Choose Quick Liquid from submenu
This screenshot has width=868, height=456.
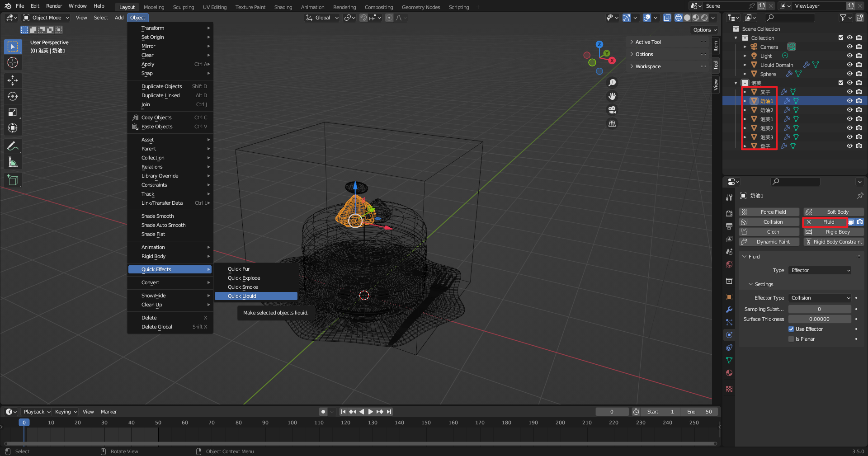tap(256, 296)
